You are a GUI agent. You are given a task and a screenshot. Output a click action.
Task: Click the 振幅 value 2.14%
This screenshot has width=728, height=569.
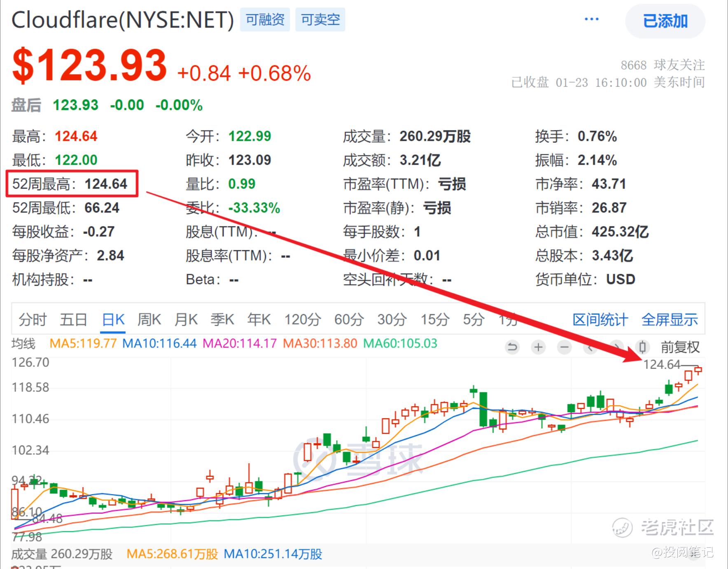pos(597,160)
